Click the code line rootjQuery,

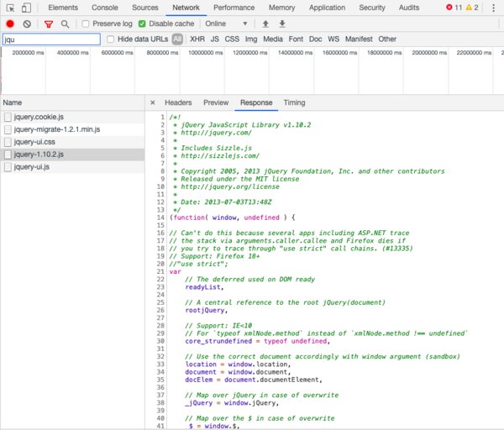(206, 311)
